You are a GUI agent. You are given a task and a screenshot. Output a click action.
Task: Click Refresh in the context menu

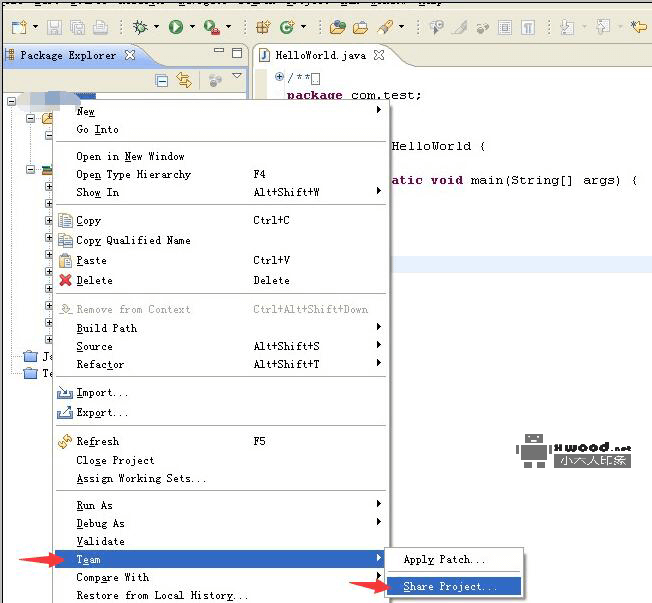(x=221, y=441)
